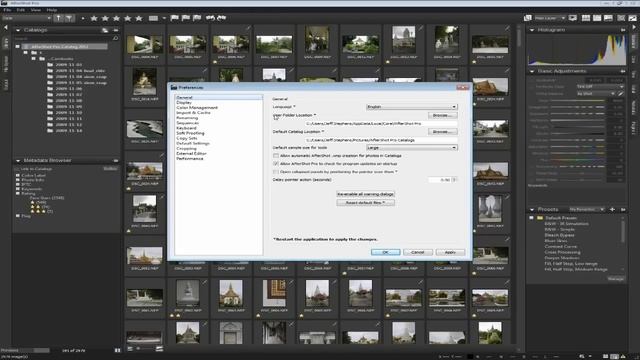Add a new preset with plus icon

click(x=612, y=209)
